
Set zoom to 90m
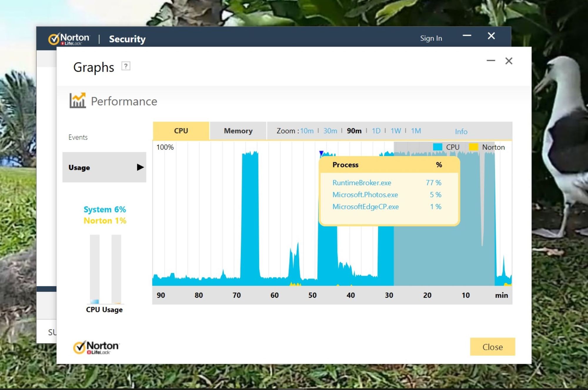(354, 131)
